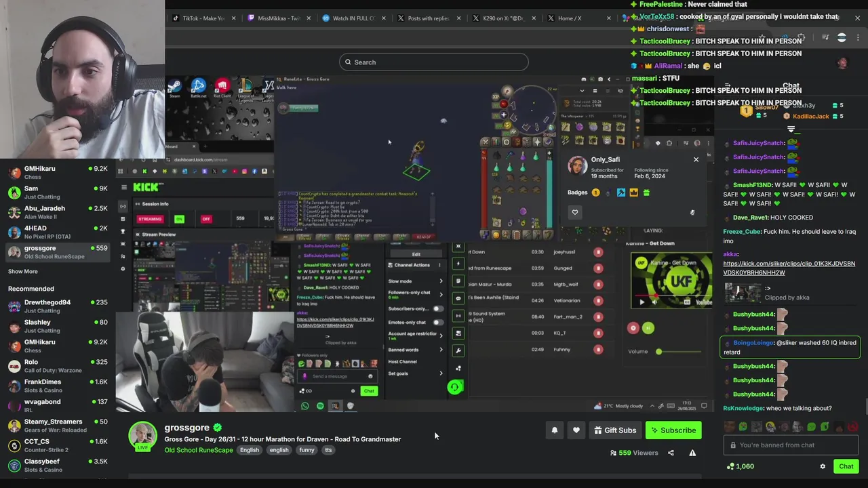Click the red delete icon for Gunged song row

coord(598,268)
